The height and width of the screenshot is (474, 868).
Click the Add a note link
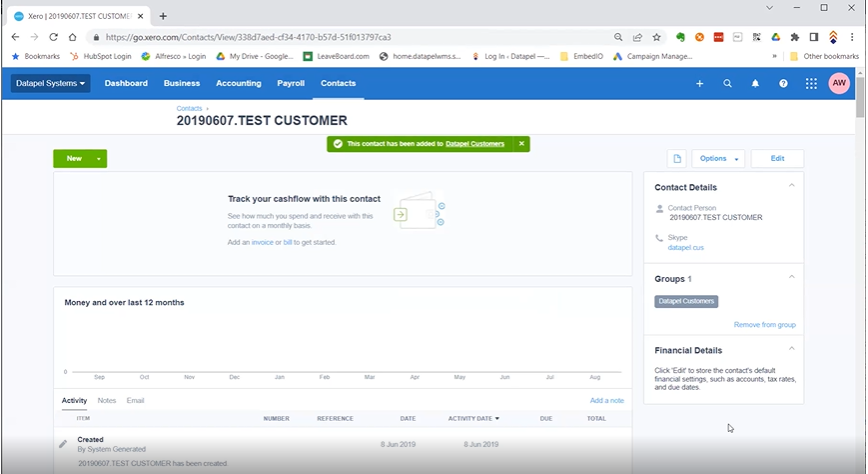[x=607, y=400]
